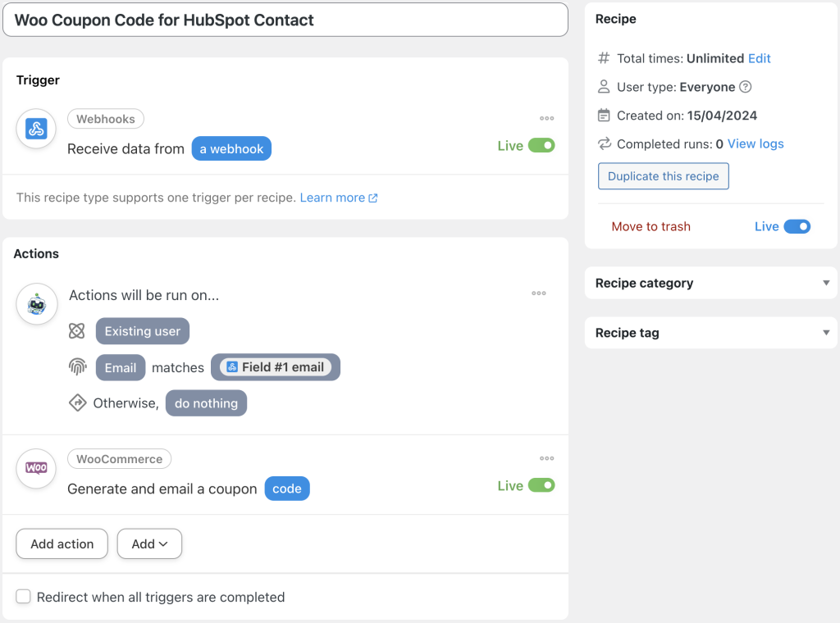Open the Actions three-dot options menu
The height and width of the screenshot is (623, 840).
(x=539, y=293)
